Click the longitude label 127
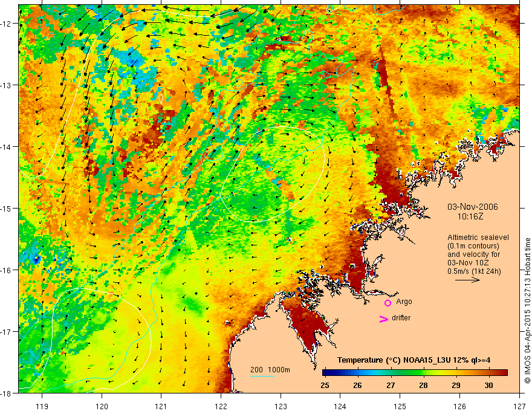The image size is (532, 411). (x=519, y=406)
